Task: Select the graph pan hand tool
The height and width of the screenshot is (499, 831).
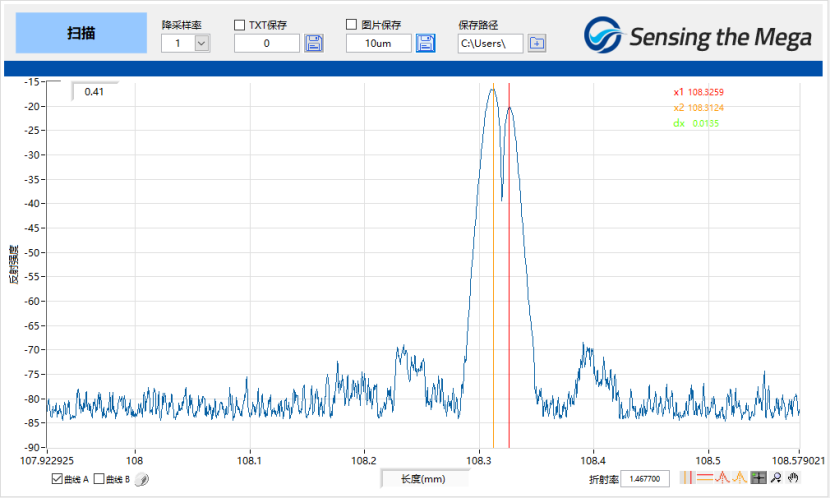Action: click(x=792, y=478)
